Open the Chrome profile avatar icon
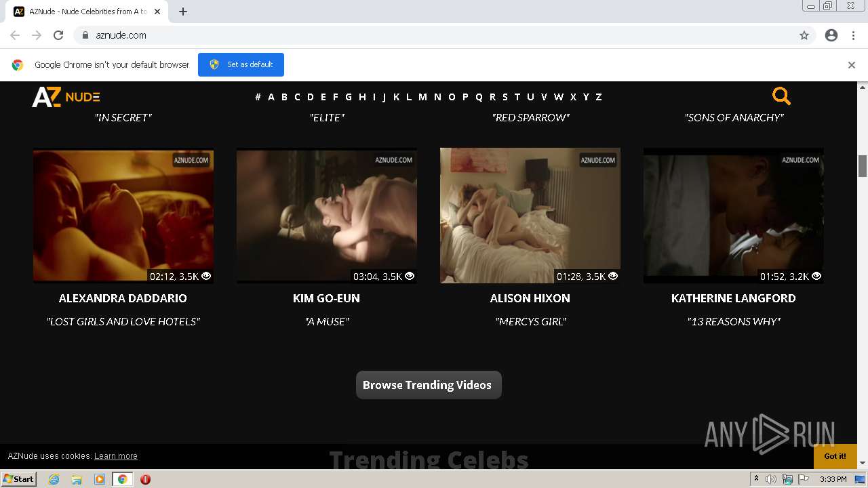The height and width of the screenshot is (488, 868). coord(831,35)
